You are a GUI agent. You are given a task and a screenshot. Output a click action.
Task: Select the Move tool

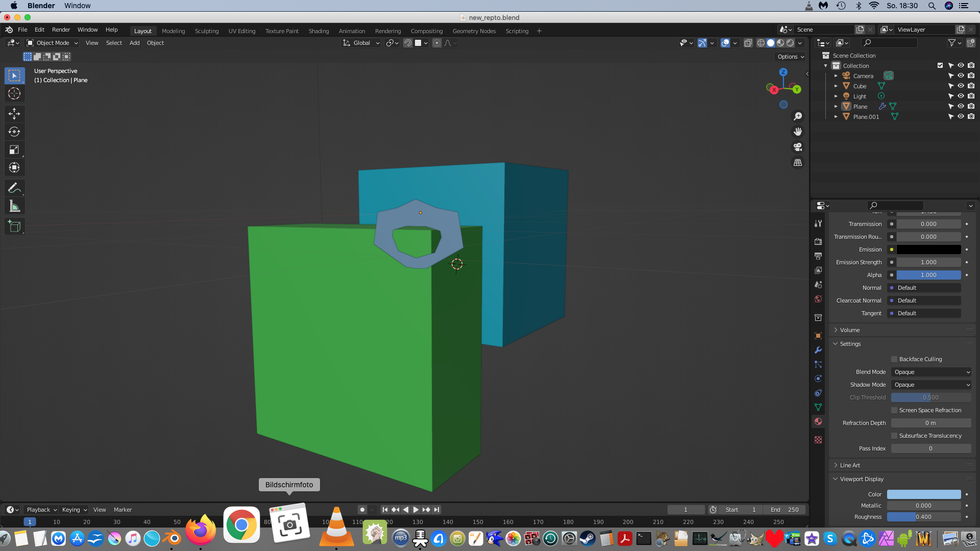[14, 113]
